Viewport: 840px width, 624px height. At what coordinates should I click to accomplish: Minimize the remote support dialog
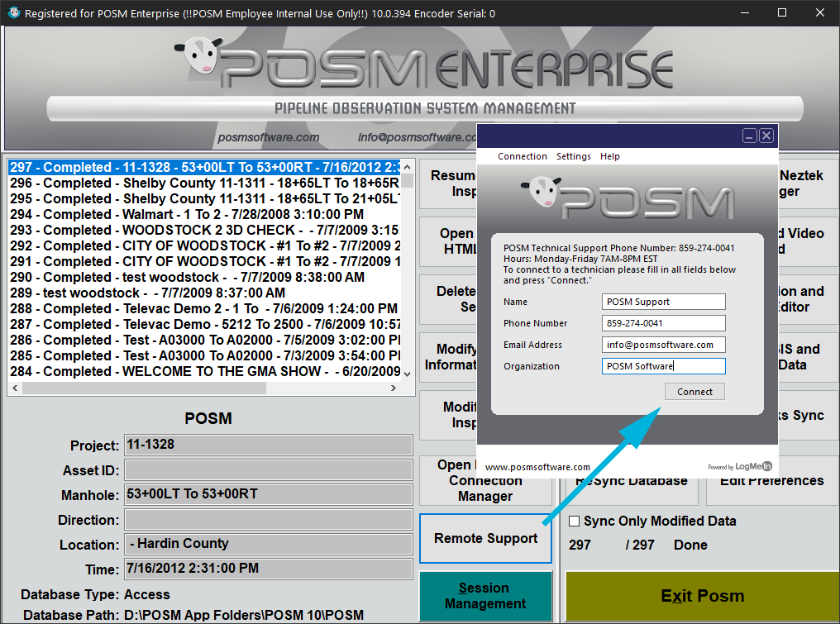click(x=749, y=136)
